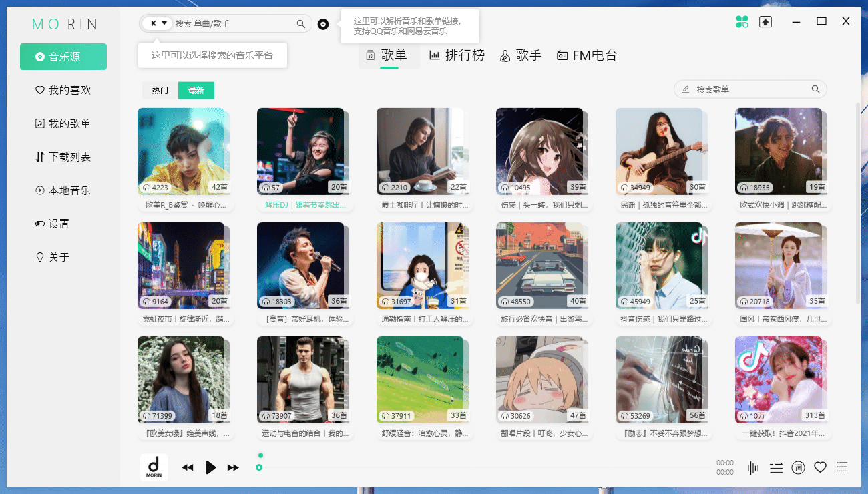This screenshot has width=868, height=494.
Task: Switch to the FM电台 tab
Action: tap(587, 55)
